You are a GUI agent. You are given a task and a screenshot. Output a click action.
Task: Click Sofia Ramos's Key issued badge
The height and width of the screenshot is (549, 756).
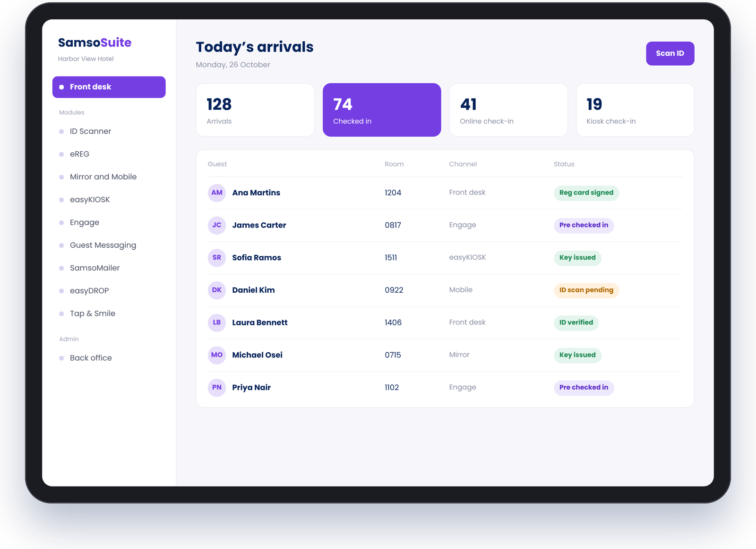coord(577,258)
